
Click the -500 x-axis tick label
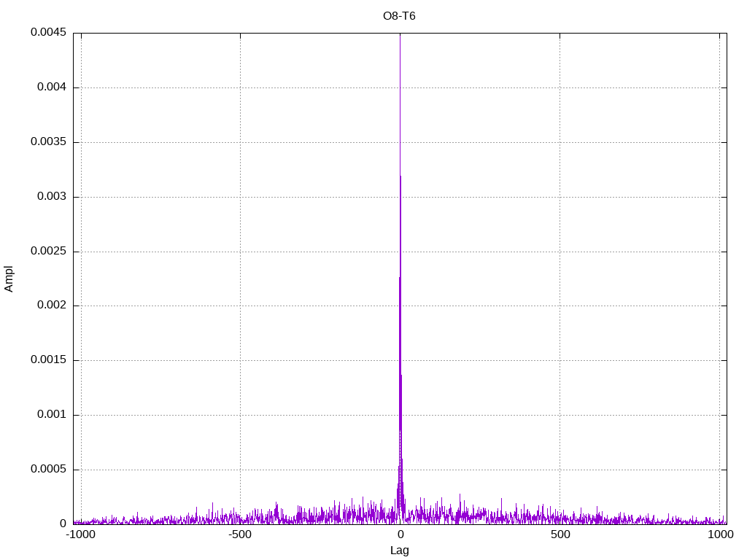(x=240, y=534)
